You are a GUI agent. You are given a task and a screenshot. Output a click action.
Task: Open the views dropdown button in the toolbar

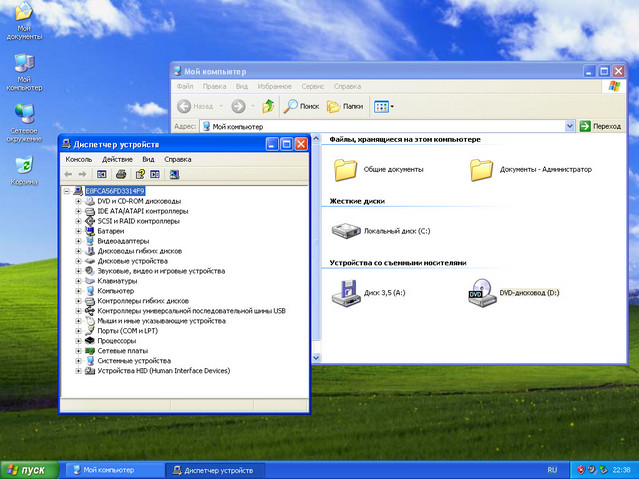(383, 106)
